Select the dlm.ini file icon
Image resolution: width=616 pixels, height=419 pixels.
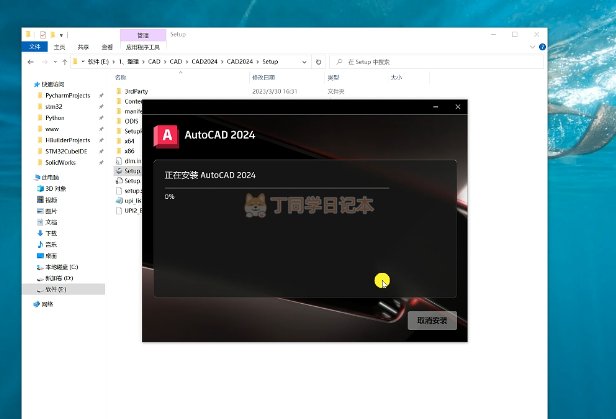(119, 161)
